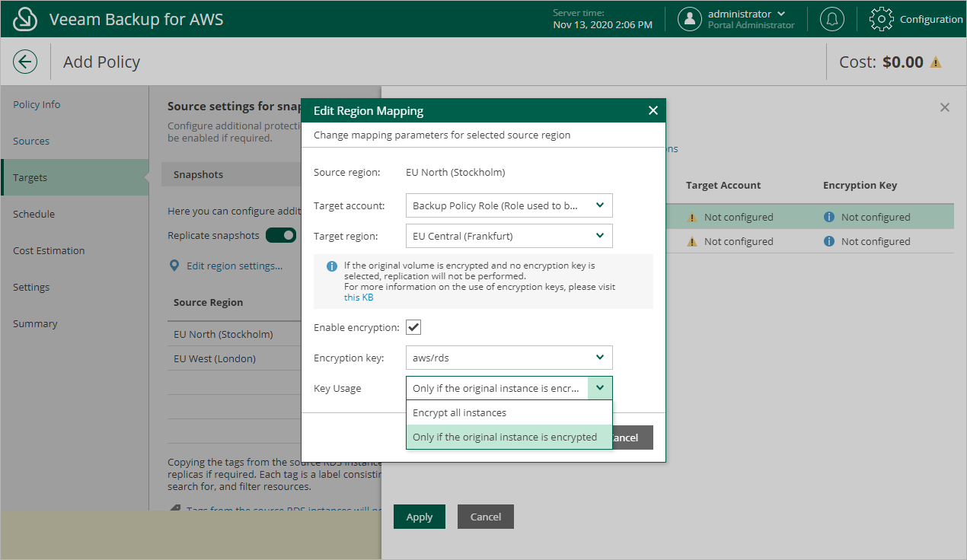Click the Apply button
Image resolution: width=967 pixels, height=560 pixels.
coord(420,517)
